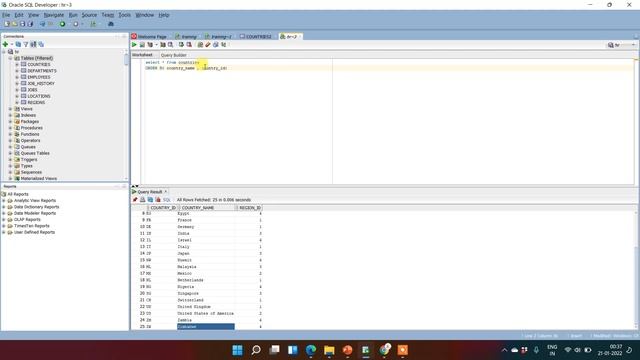The width and height of the screenshot is (640, 360).
Task: Click the Run Script icon in worksheet toolbar
Action: click(142, 44)
